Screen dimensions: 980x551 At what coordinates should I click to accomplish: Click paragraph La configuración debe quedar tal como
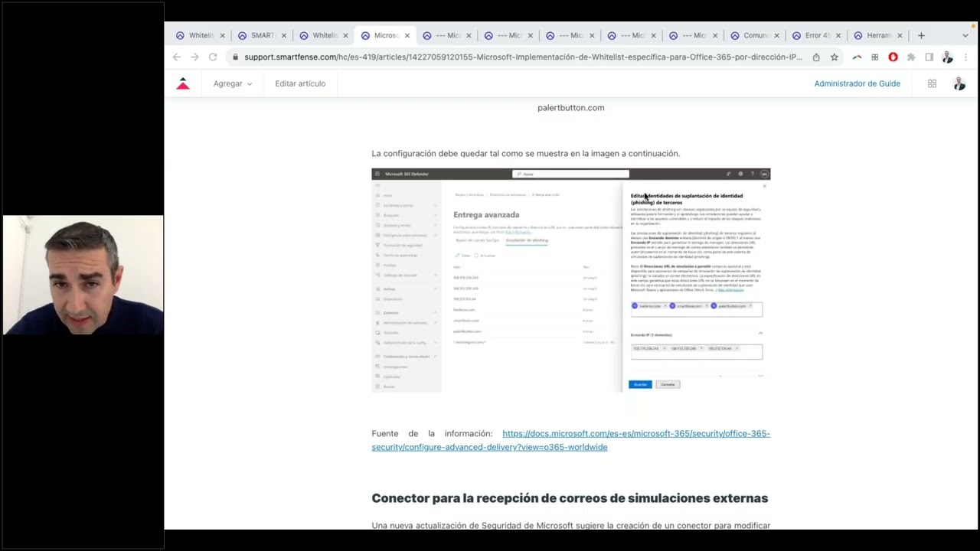(525, 154)
